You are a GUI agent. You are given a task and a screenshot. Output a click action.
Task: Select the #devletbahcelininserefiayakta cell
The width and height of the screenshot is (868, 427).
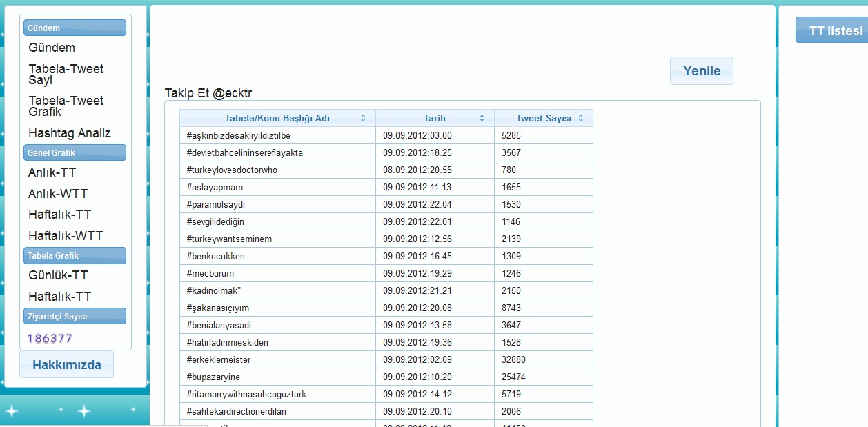(277, 152)
